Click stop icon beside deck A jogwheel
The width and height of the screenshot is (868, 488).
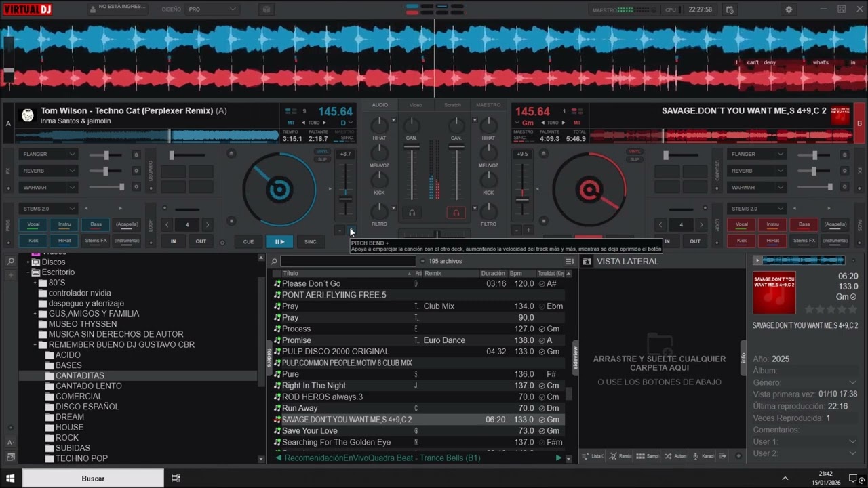(x=231, y=221)
